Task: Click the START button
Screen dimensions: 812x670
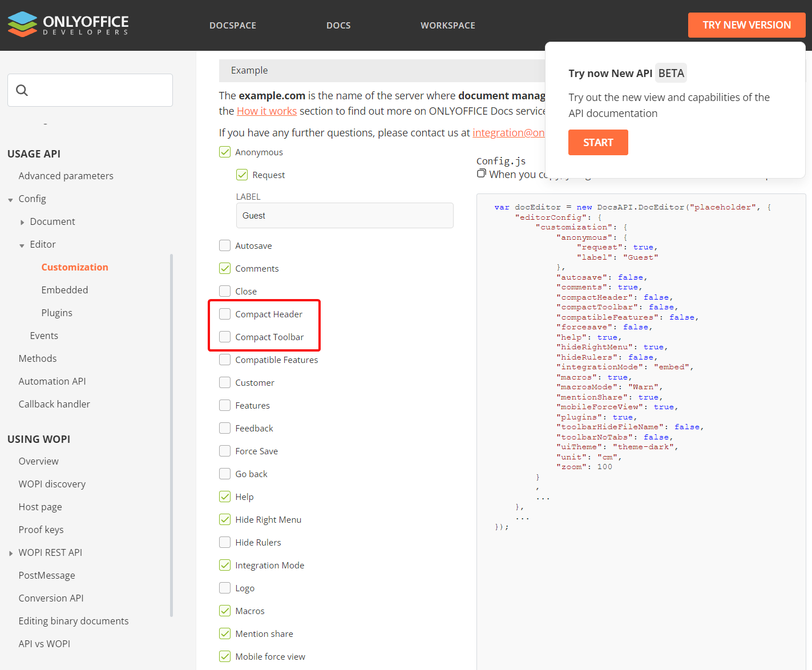Action: pos(598,142)
